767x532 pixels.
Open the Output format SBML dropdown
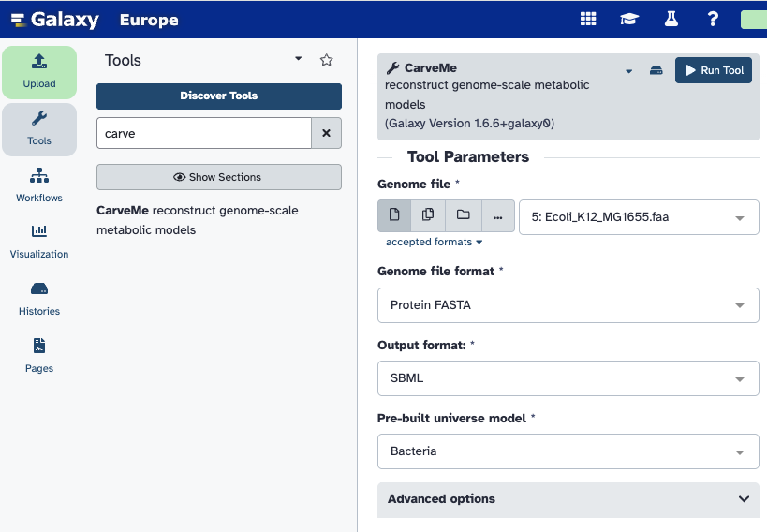[568, 378]
